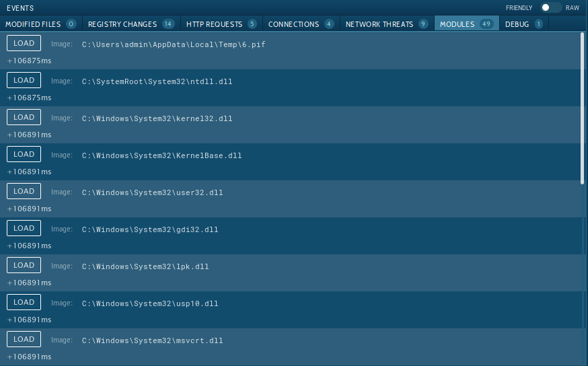The height and width of the screenshot is (366, 588).
Task: Select the Modules tab
Action: 466,24
